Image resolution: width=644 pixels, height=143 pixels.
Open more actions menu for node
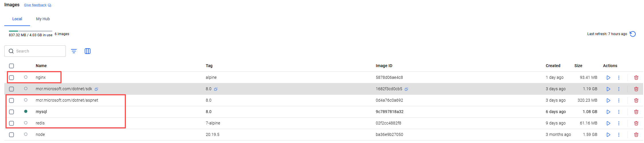(x=619, y=135)
